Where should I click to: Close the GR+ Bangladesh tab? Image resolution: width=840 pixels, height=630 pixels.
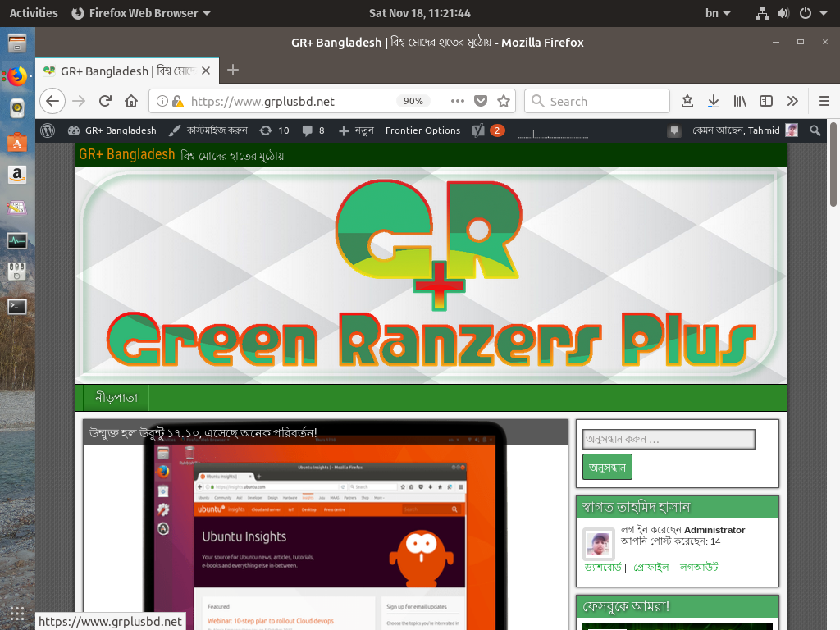pos(206,71)
